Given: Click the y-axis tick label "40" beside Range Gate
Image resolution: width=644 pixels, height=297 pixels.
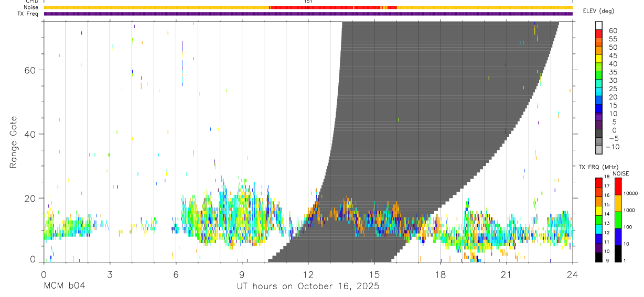Looking at the screenshot, I should click(31, 134).
